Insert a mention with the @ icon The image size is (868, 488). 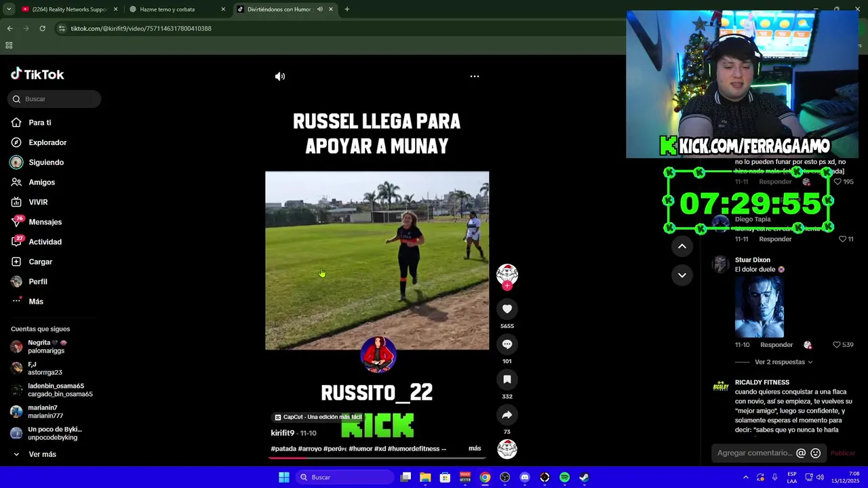[801, 453]
